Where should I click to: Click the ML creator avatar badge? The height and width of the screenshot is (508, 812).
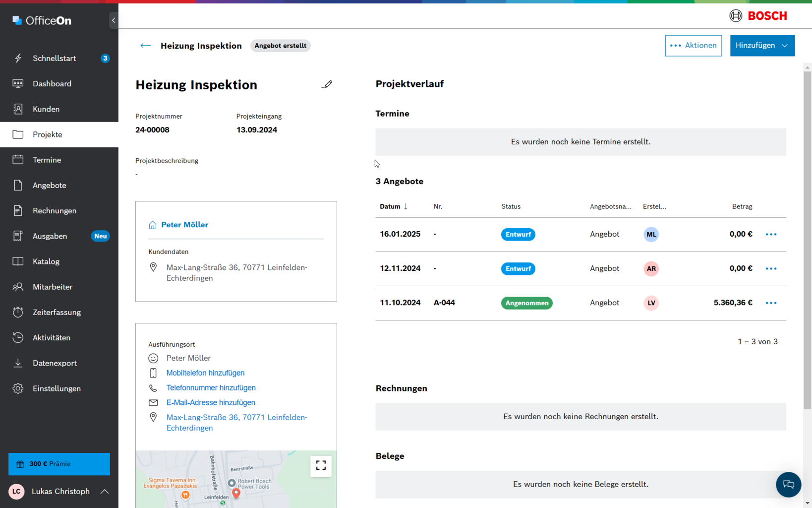(651, 235)
